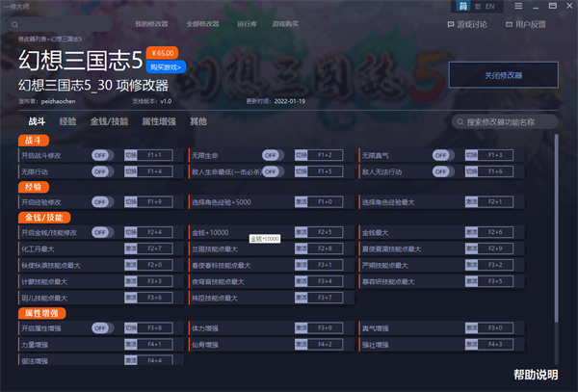Screen dimensions: 578x392
Task: Toggle 开启属性增强 switch
Action: tap(102, 328)
